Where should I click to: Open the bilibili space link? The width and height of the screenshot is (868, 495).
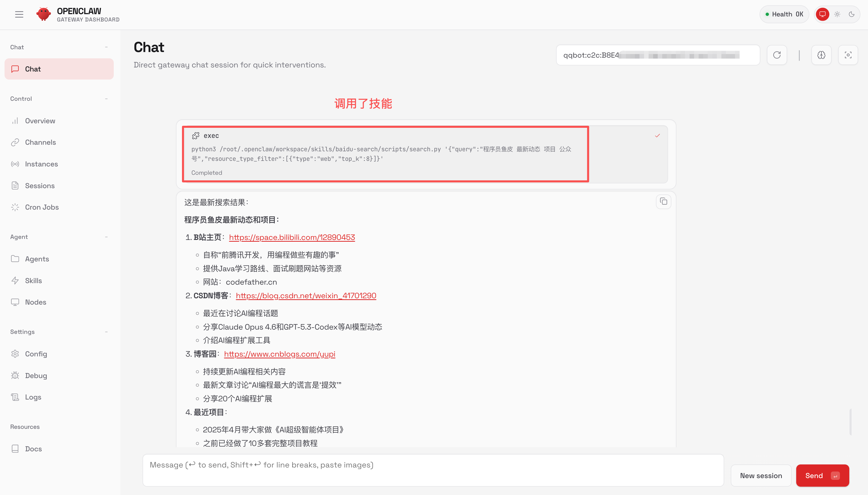pyautogui.click(x=292, y=237)
